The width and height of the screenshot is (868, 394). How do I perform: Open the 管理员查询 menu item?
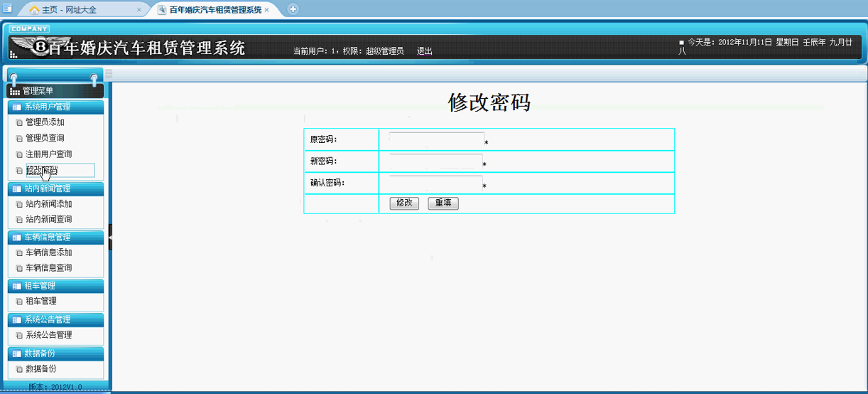click(x=45, y=138)
